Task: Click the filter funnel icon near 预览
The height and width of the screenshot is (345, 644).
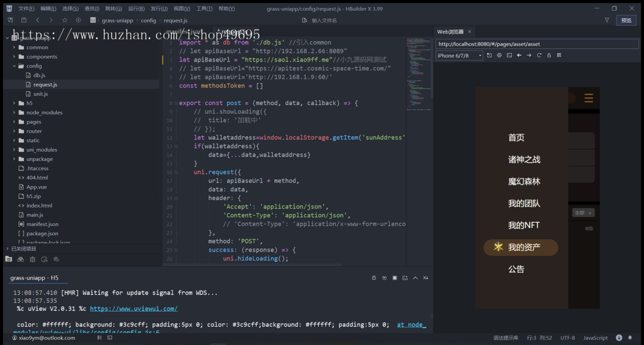Action: pos(607,20)
